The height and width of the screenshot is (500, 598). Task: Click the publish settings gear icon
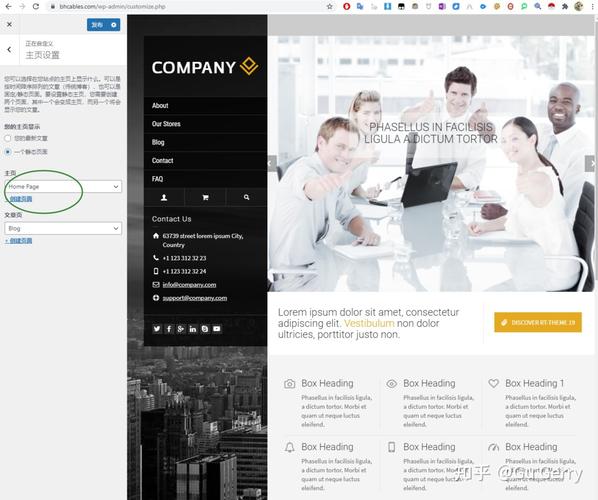tap(114, 25)
